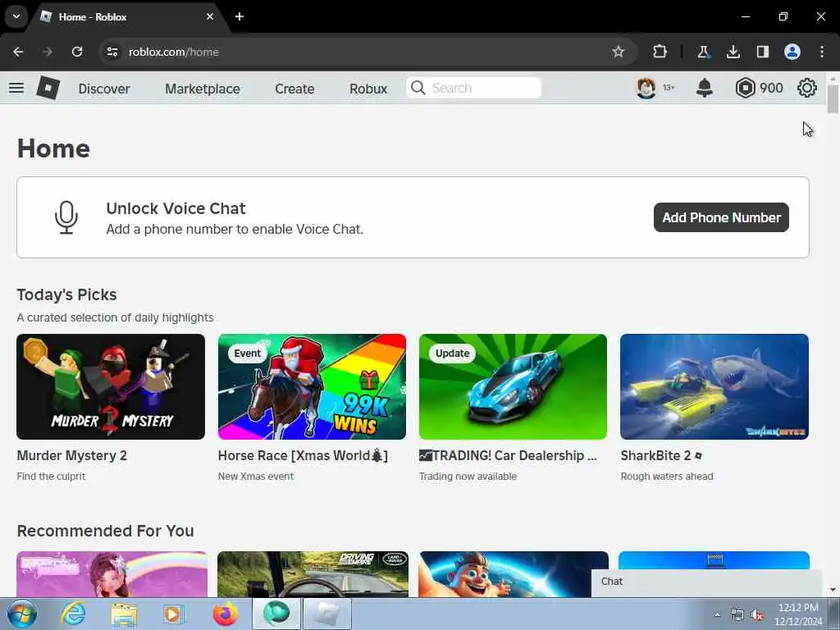Open the Create menu item

[294, 89]
